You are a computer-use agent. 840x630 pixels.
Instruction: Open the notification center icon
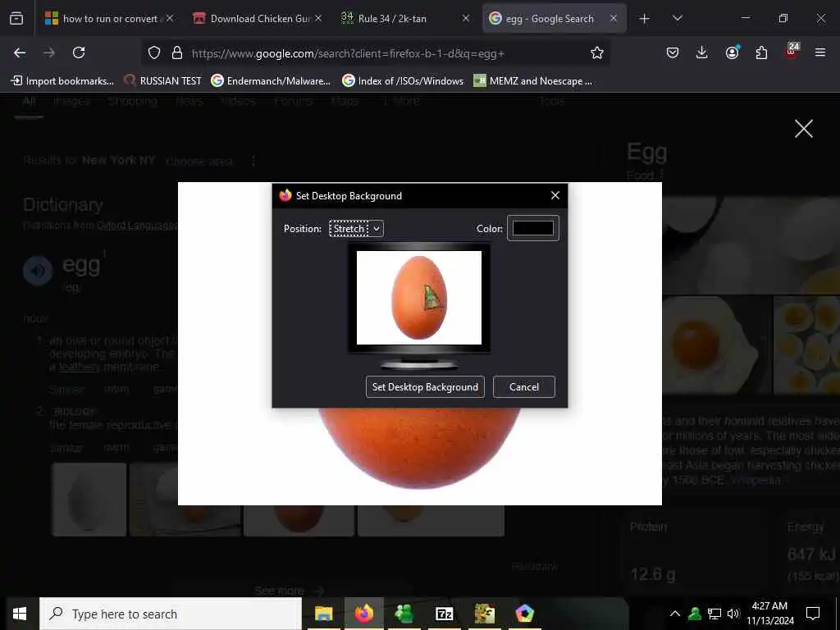click(x=813, y=614)
